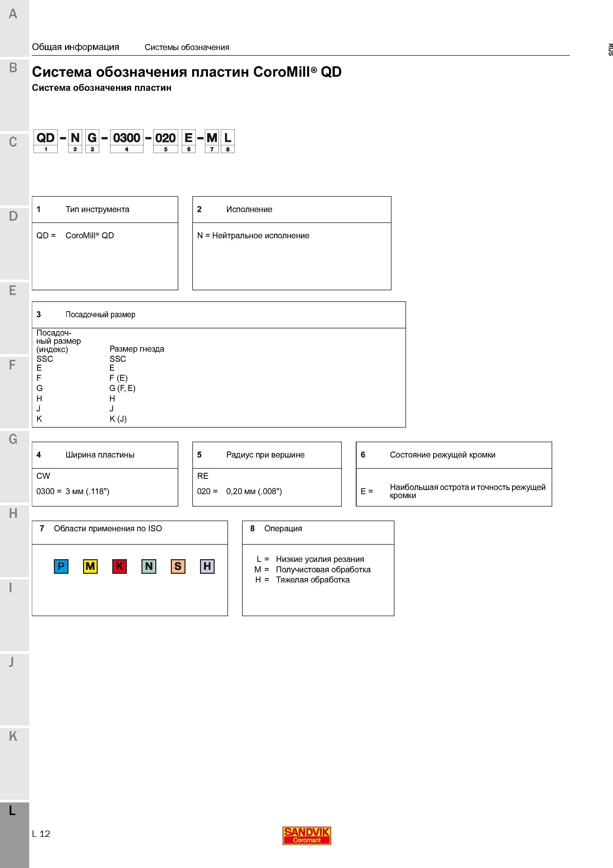Select the code box labeled position 2
The image size is (613, 868).
[x=75, y=141]
